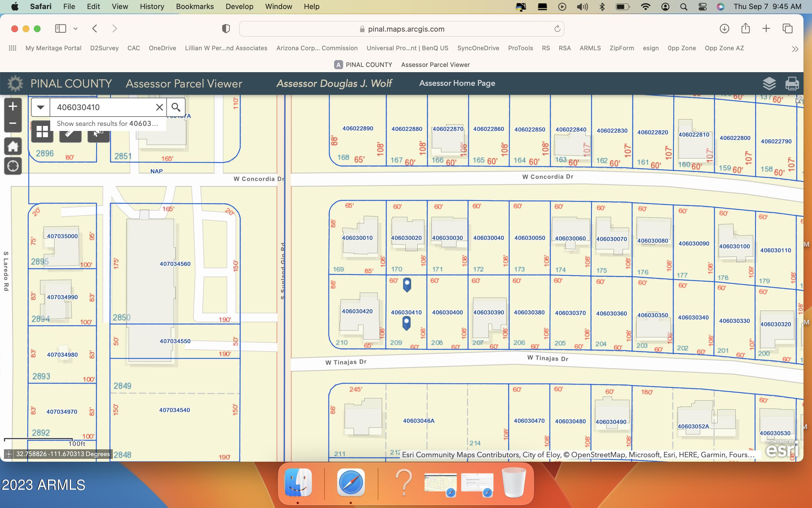
Task: Open the Share menu
Action: click(x=745, y=28)
